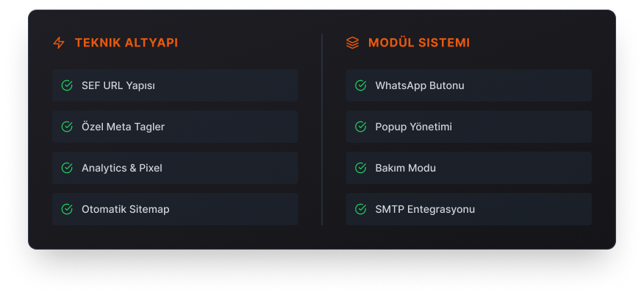This screenshot has width=644, height=296.
Task: Select the Popup Yönetimi text
Action: pos(414,127)
